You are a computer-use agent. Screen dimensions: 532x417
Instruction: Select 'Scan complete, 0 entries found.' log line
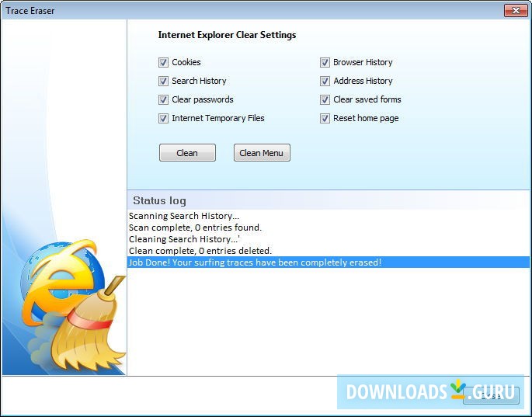point(328,228)
